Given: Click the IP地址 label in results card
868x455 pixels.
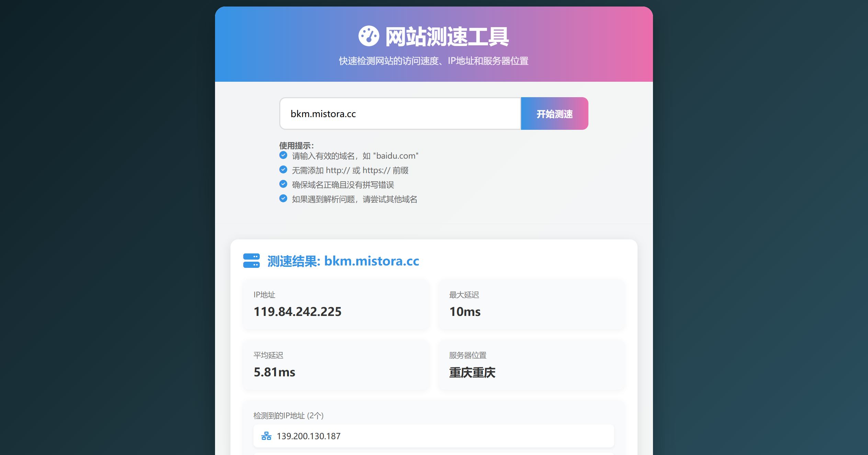Looking at the screenshot, I should (264, 295).
